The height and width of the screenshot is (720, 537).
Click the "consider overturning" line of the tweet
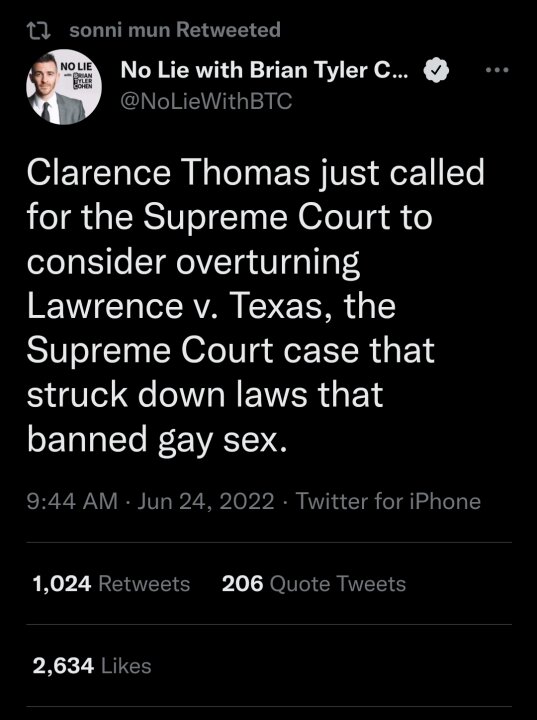[193, 263]
